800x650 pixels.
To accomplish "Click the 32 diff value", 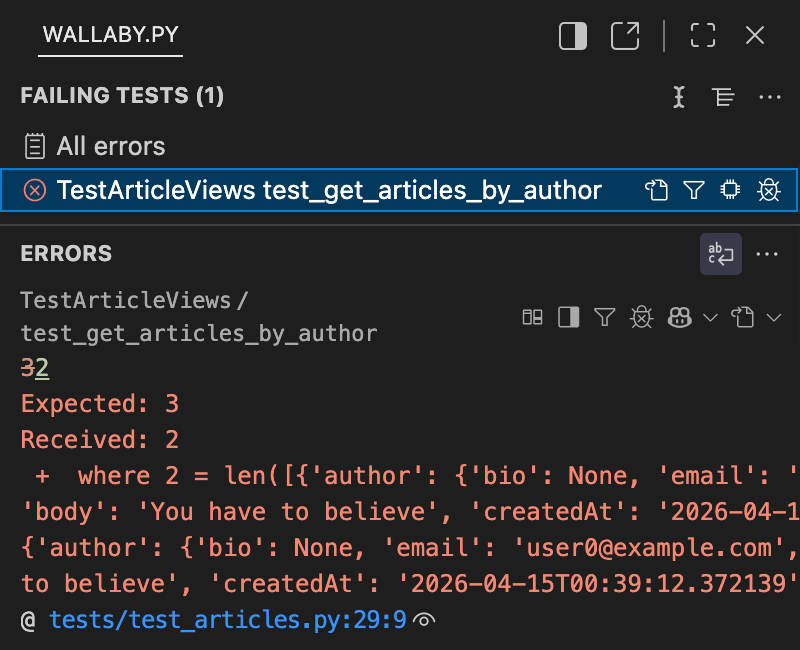I will click(x=35, y=368).
